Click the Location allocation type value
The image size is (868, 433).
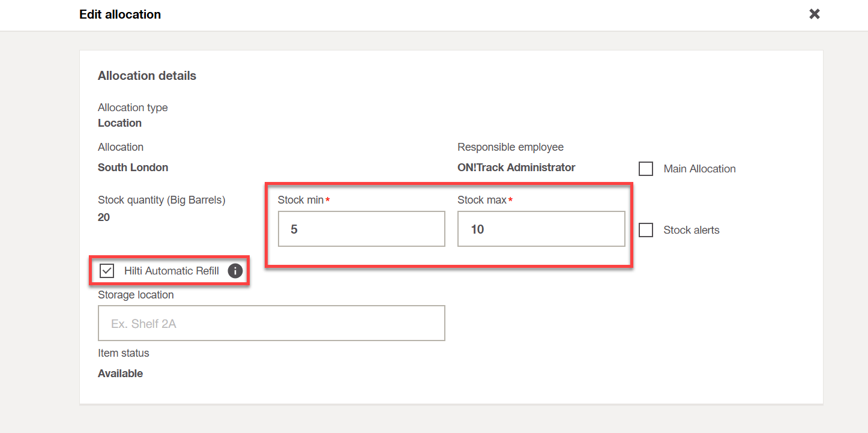(120, 123)
